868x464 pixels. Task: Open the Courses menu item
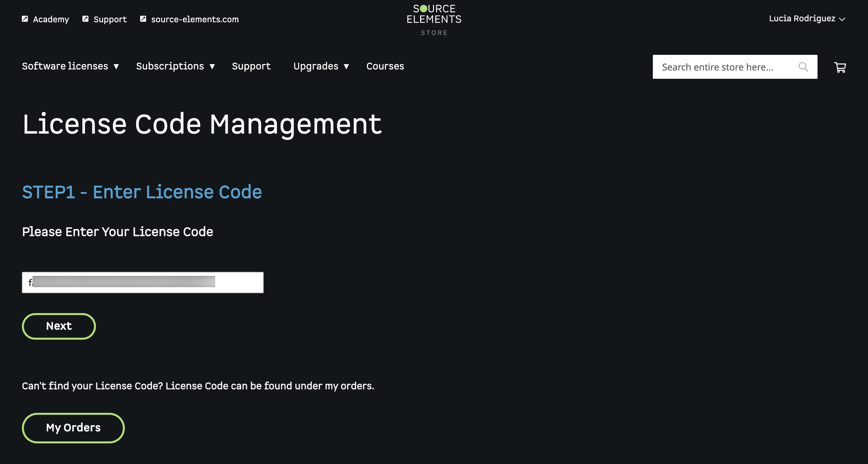click(x=385, y=66)
